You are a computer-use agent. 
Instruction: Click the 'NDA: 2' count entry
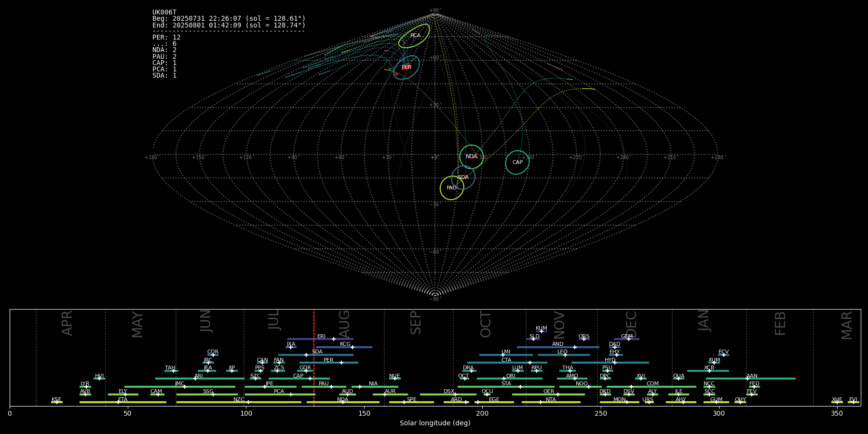pyautogui.click(x=164, y=50)
